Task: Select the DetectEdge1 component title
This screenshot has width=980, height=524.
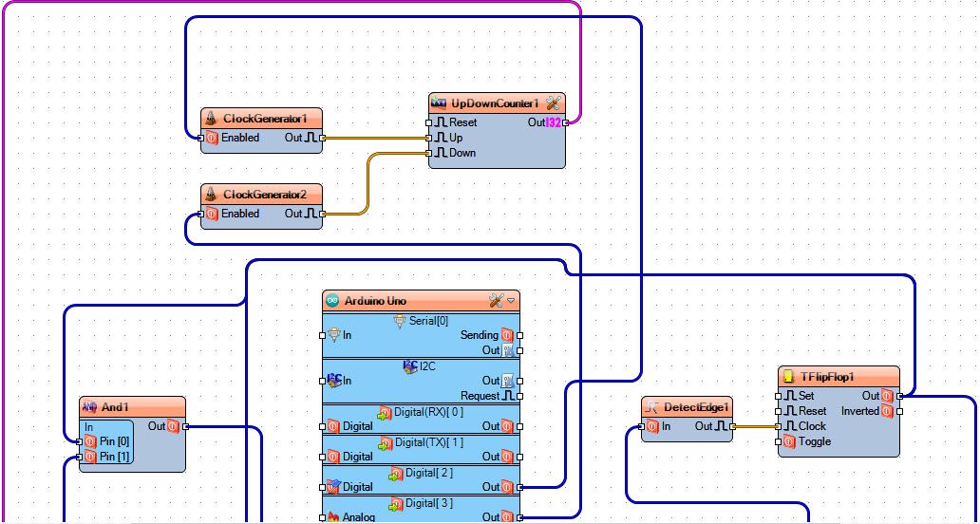Action: [x=696, y=407]
